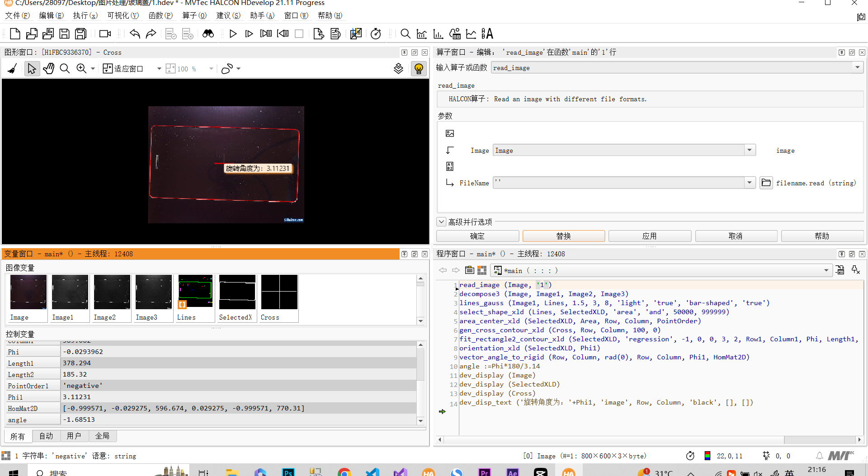
Task: Select the Image variable thumbnail
Action: coord(28,298)
